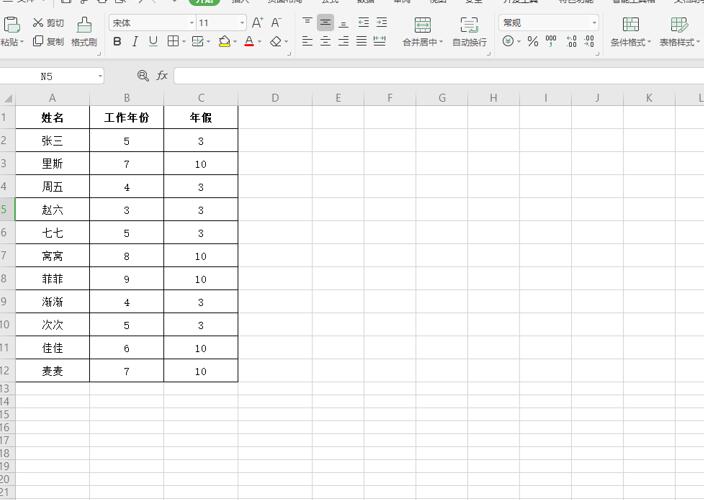This screenshot has width=704, height=500.
Task: Open font settings dialog launcher
Action: 289,54
